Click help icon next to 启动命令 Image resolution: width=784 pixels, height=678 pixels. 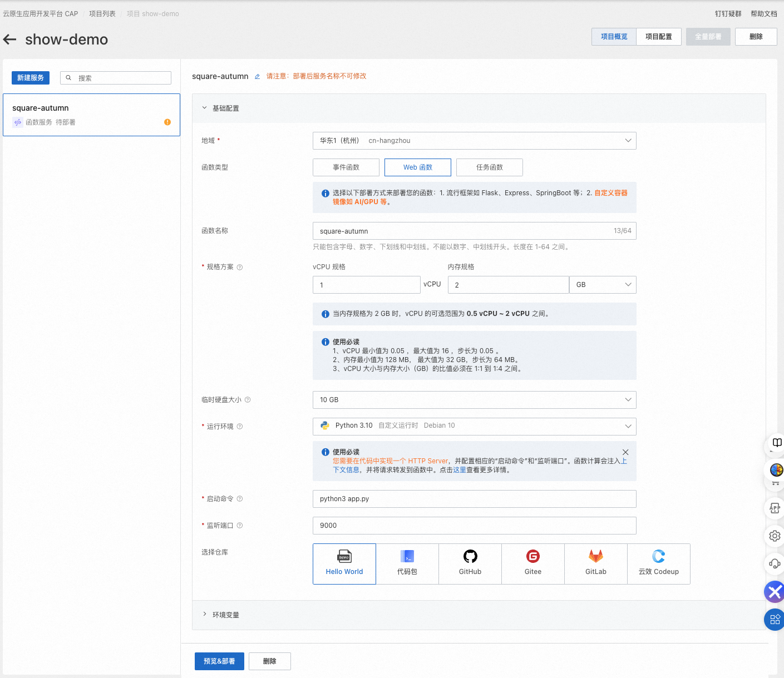click(x=240, y=499)
